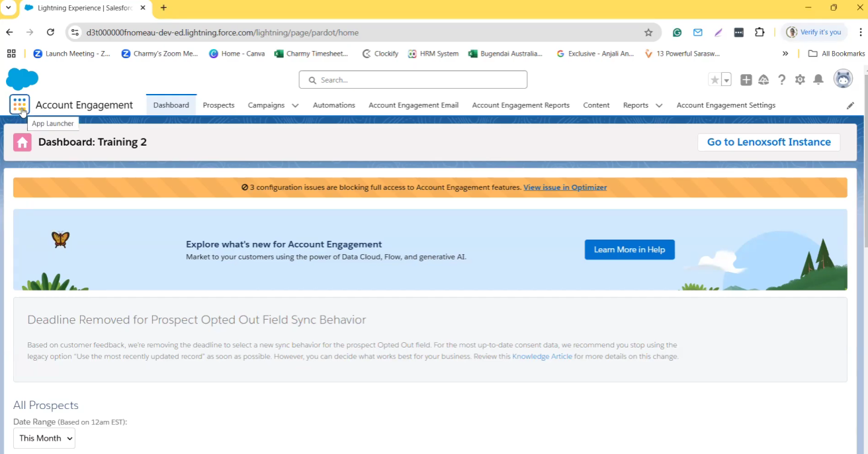The image size is (868, 454).
Task: Open the Clockify bookmark
Action: tap(380, 54)
